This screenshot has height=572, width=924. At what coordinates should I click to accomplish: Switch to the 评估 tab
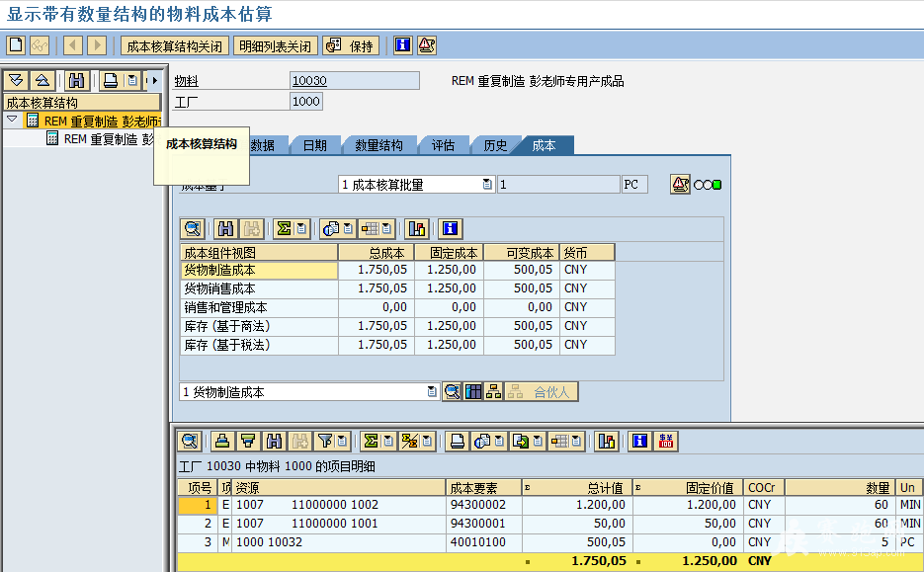click(443, 145)
